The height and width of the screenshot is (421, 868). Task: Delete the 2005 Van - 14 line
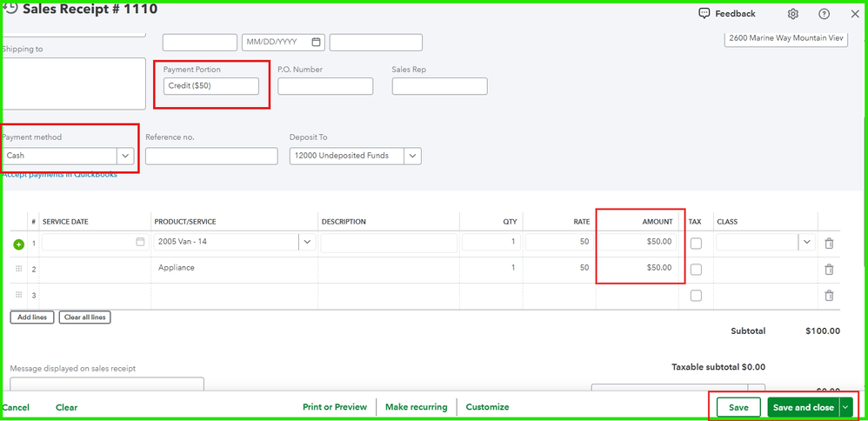(x=829, y=243)
